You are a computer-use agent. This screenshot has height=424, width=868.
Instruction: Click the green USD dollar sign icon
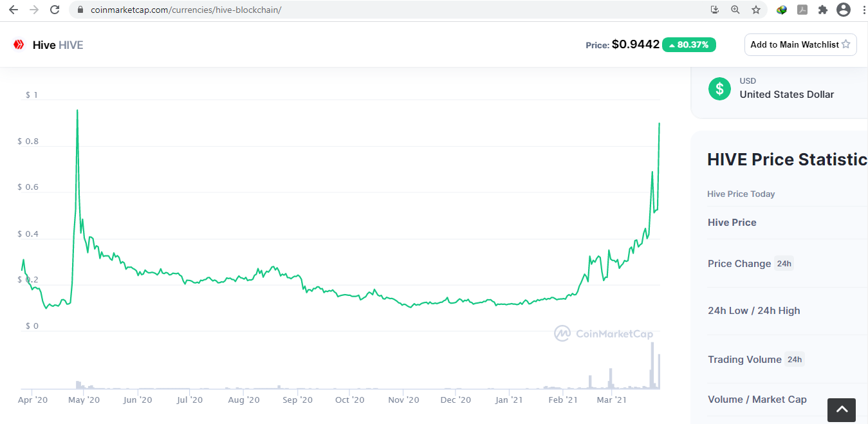point(719,88)
